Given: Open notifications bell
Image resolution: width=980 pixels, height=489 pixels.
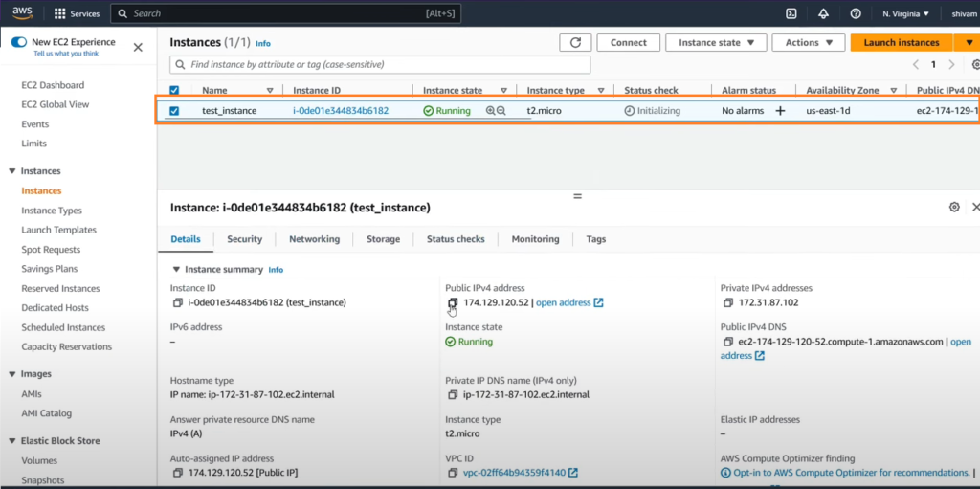Looking at the screenshot, I should (824, 13).
